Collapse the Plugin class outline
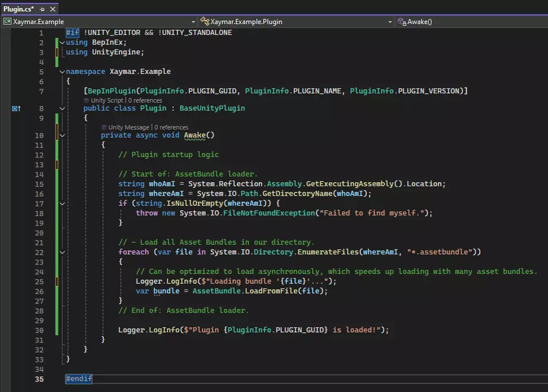548x392 pixels. click(62, 108)
